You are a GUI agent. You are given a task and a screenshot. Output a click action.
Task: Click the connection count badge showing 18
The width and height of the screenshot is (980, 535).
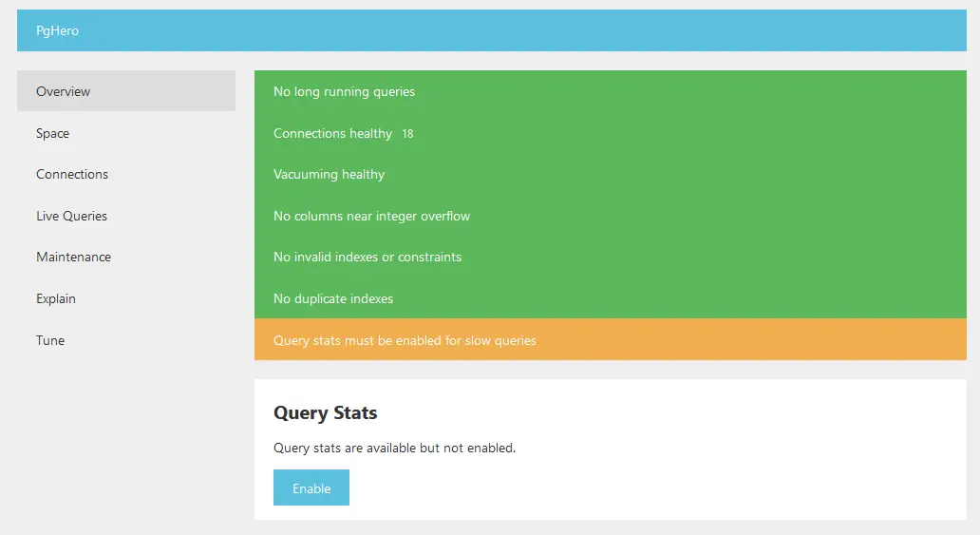pyautogui.click(x=407, y=134)
